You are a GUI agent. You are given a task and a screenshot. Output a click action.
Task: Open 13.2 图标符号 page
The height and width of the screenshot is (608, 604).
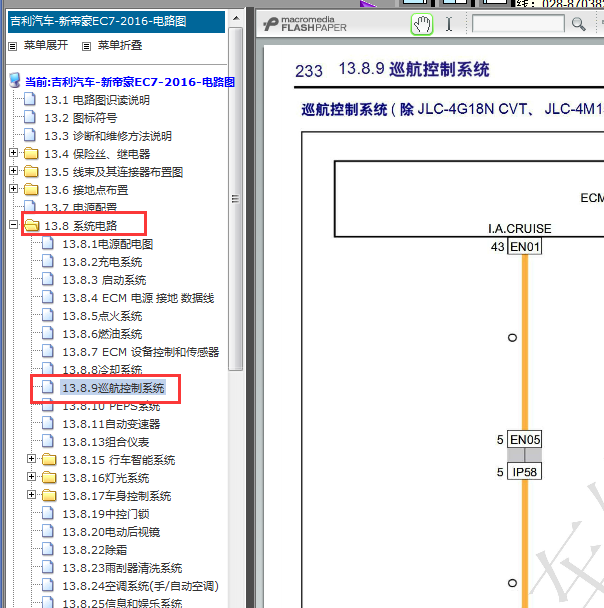tap(81, 118)
